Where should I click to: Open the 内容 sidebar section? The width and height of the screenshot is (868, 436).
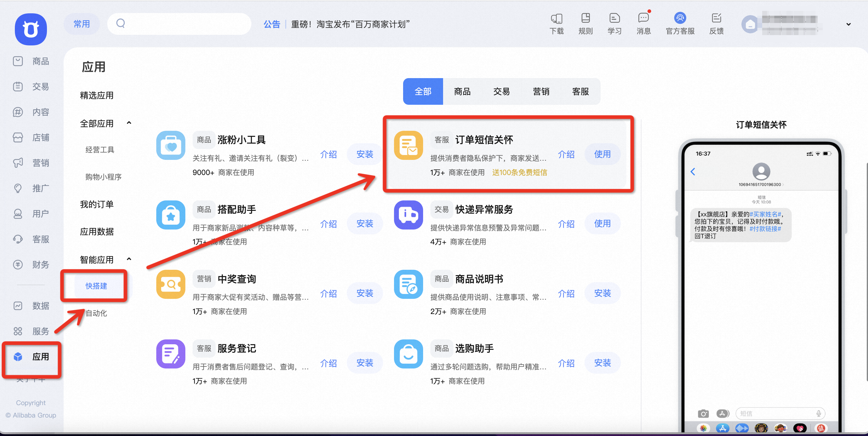31,112
